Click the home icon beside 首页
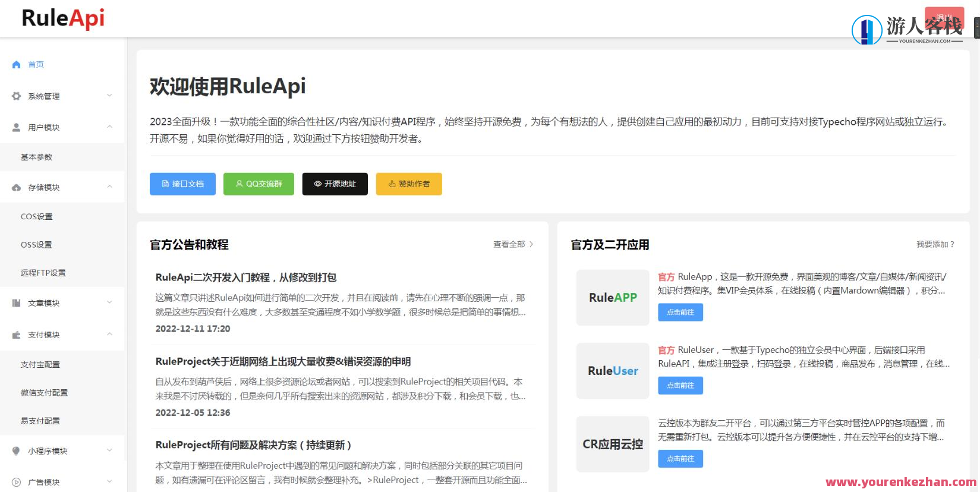The height and width of the screenshot is (492, 980). (16, 64)
